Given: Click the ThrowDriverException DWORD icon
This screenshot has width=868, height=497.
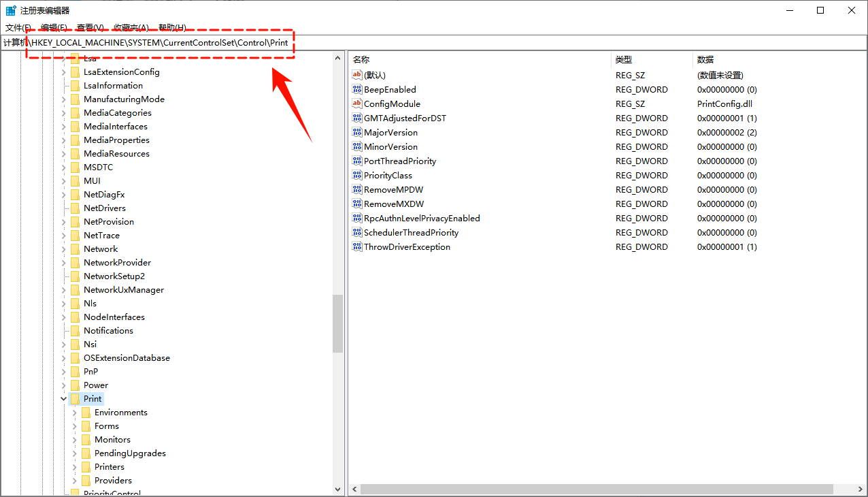Looking at the screenshot, I should [x=357, y=246].
